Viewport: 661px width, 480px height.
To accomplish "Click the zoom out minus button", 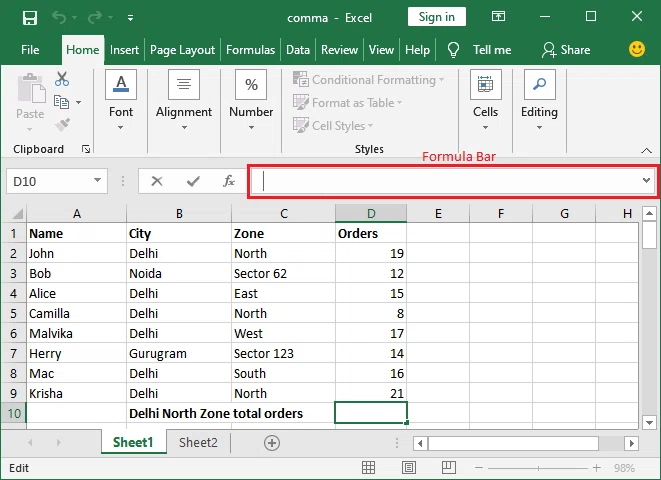I will (478, 468).
